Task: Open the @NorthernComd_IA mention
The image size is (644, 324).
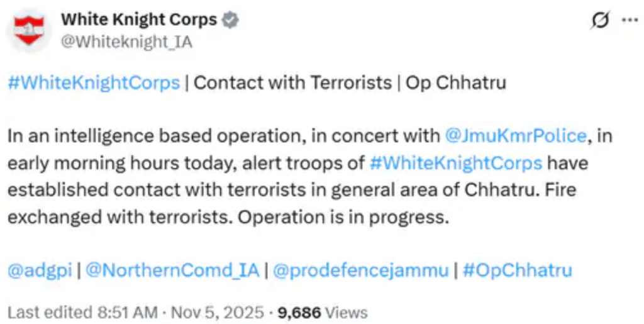Action: pyautogui.click(x=172, y=271)
